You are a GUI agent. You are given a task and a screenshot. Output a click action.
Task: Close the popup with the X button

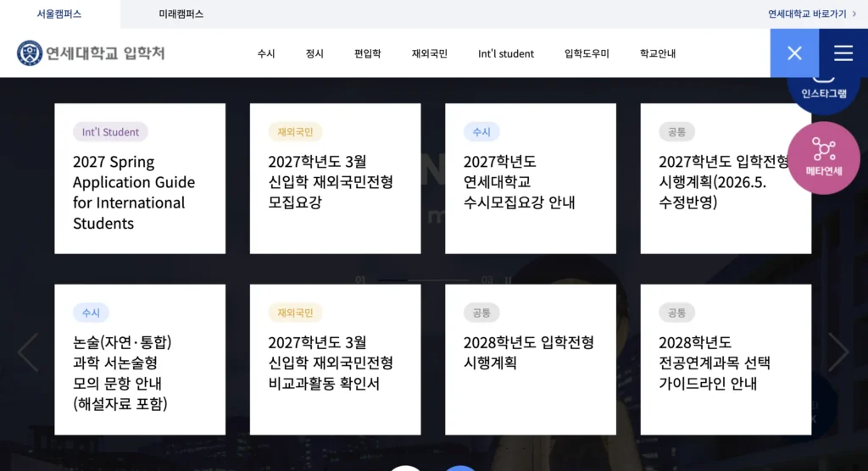(x=794, y=53)
